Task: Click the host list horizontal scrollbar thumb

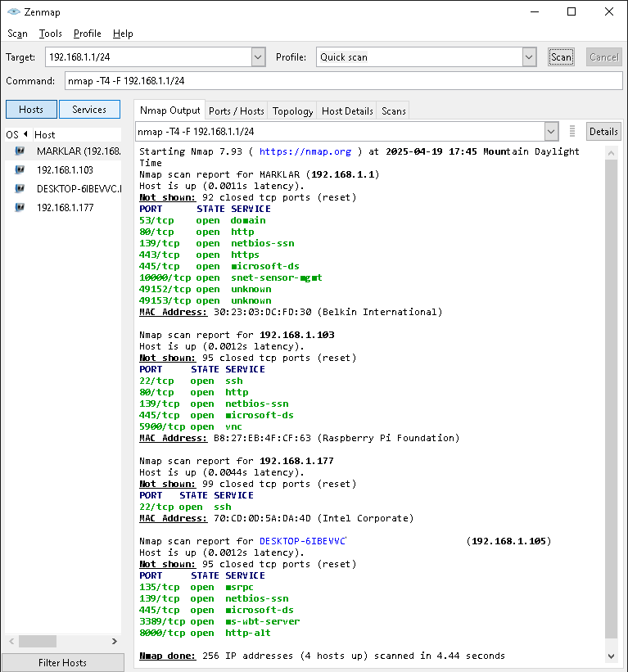Action: point(38,641)
